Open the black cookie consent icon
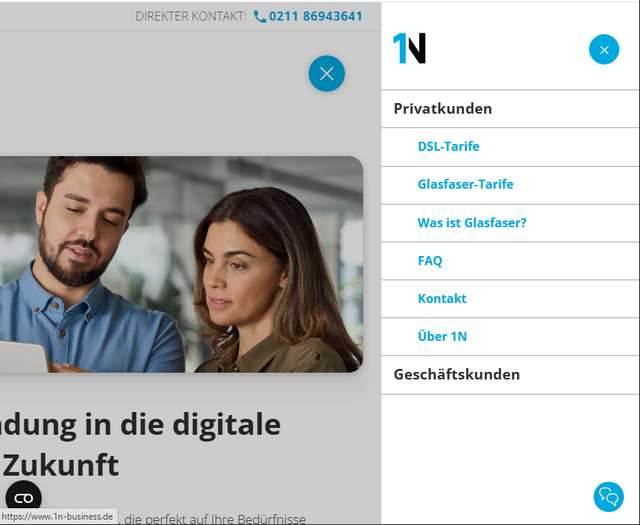The height and width of the screenshot is (525, 640). coord(24,498)
